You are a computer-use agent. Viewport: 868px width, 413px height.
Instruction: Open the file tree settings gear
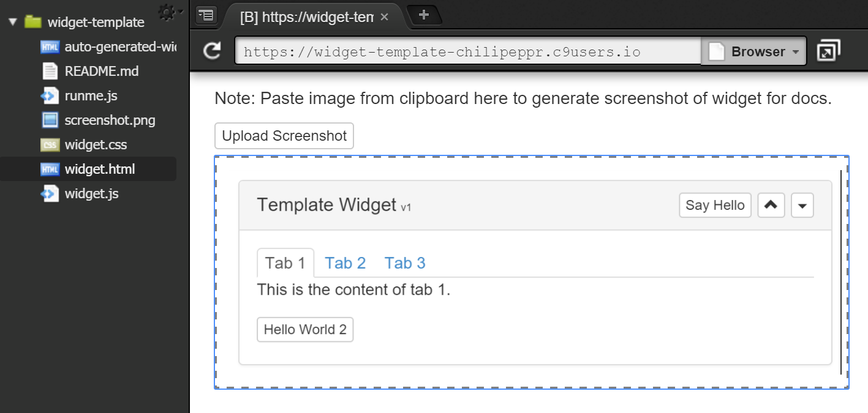coord(167,13)
